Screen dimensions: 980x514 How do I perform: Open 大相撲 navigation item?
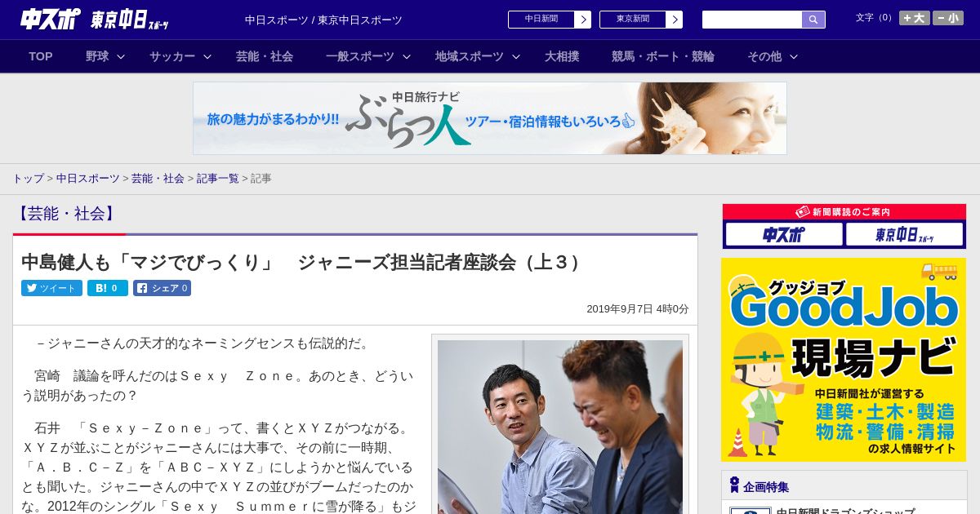(562, 56)
